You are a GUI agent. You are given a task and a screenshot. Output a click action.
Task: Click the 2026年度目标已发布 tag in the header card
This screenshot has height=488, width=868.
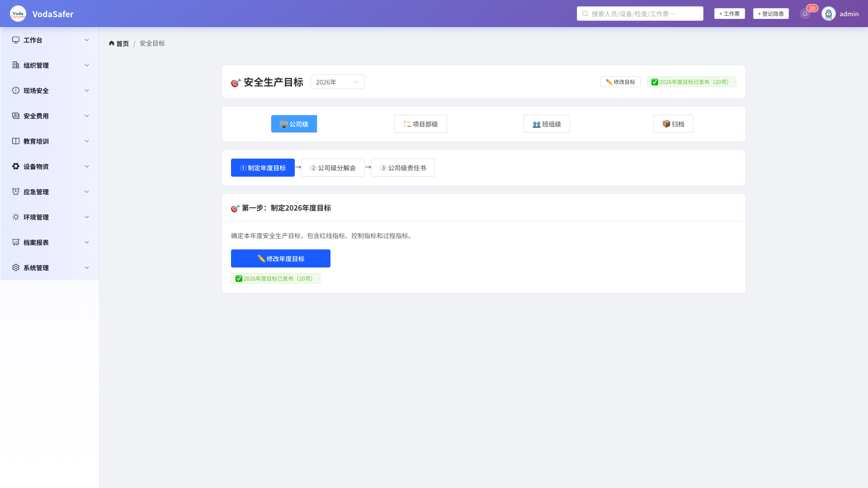[692, 82]
